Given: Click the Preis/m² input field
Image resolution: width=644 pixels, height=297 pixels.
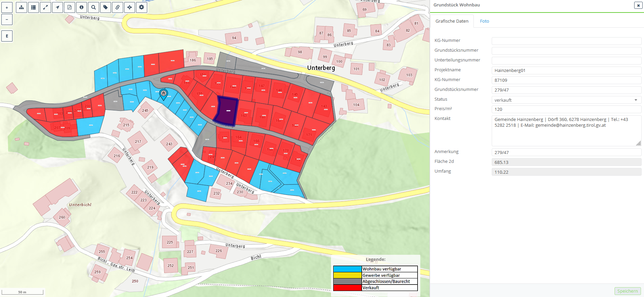Looking at the screenshot, I should [x=566, y=109].
